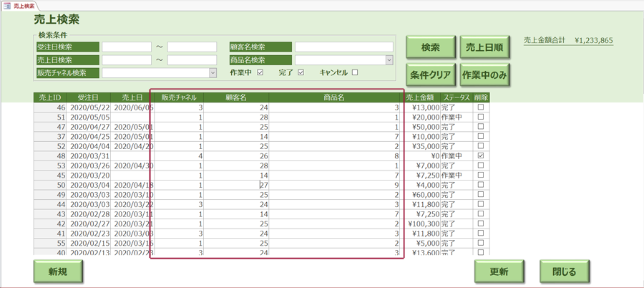
Task: Create a new record with 新規 button
Action: 58,272
